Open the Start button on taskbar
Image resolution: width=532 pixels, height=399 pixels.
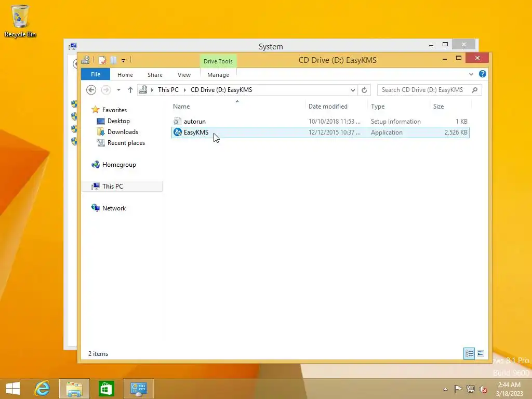pyautogui.click(x=13, y=389)
